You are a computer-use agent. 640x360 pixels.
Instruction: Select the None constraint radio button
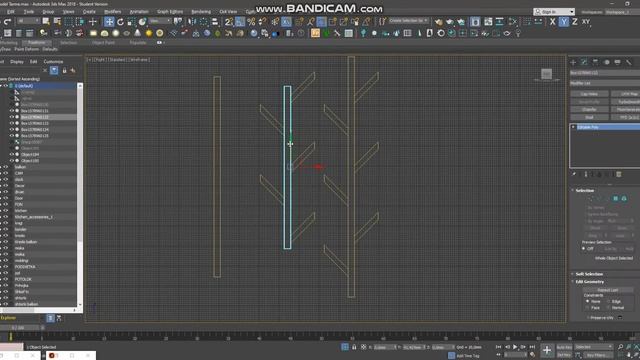588,301
